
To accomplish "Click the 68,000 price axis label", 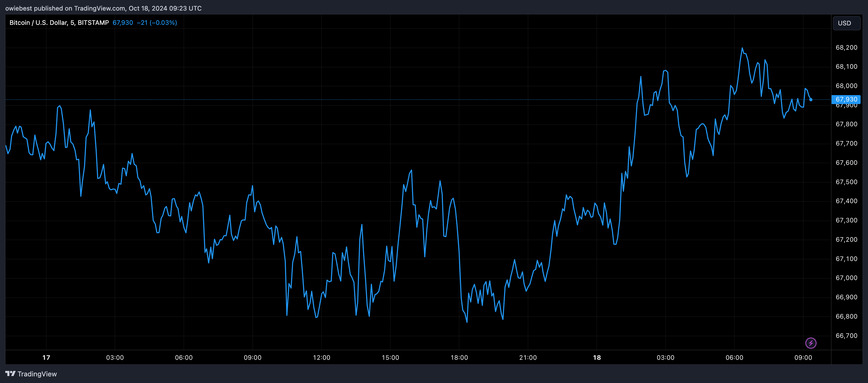I will pyautogui.click(x=846, y=86).
